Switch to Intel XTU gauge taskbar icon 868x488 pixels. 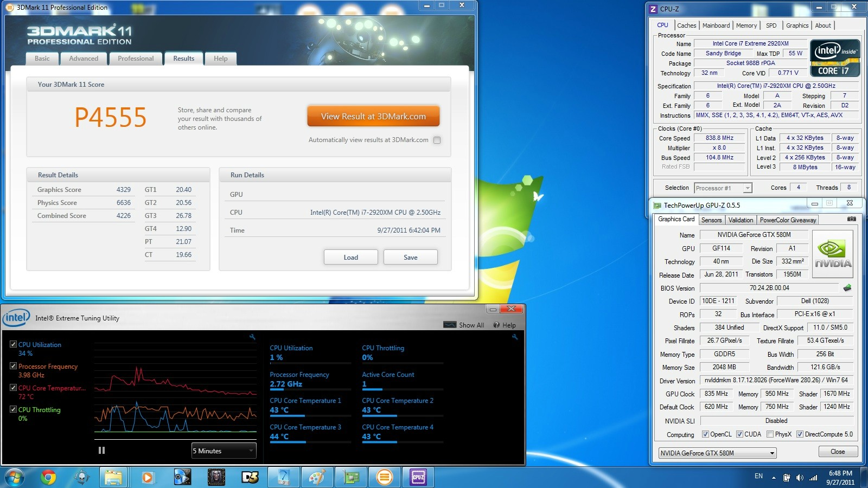(283, 477)
